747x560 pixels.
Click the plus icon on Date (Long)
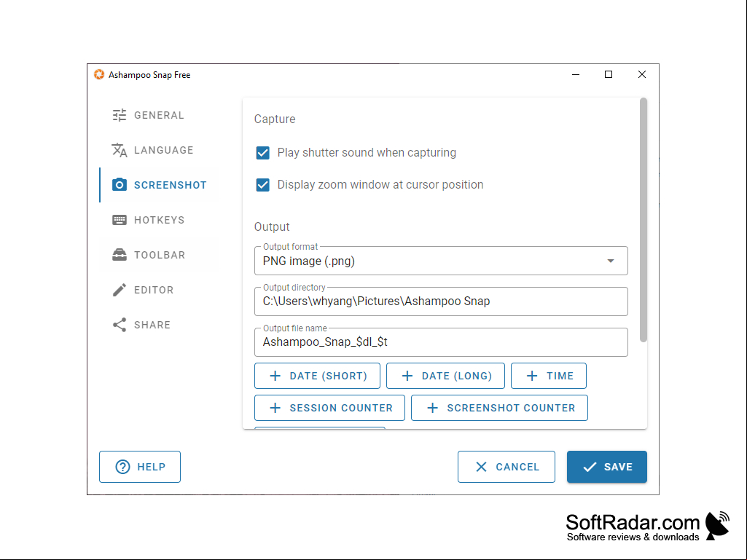coord(407,376)
